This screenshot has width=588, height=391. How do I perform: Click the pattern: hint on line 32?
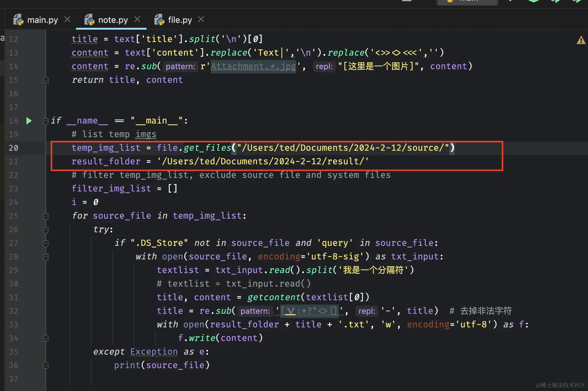pyautogui.click(x=255, y=311)
